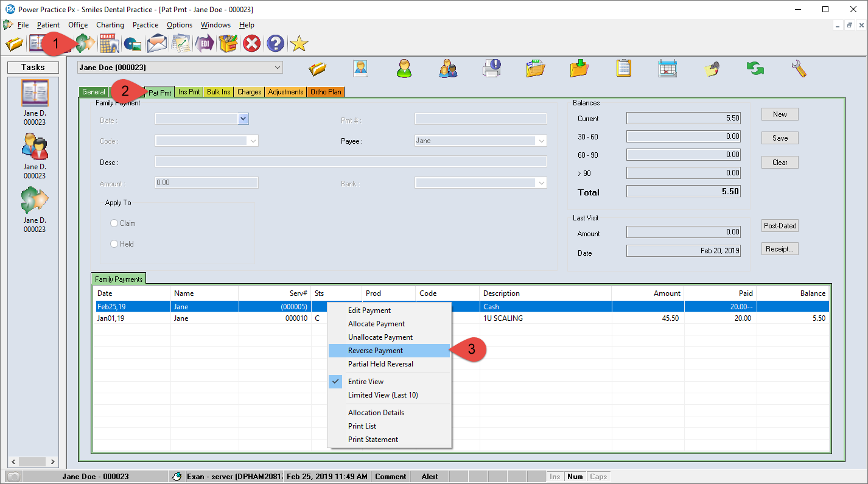
Task: Open the yellow toolbox toolbar icon
Action: (x=228, y=44)
